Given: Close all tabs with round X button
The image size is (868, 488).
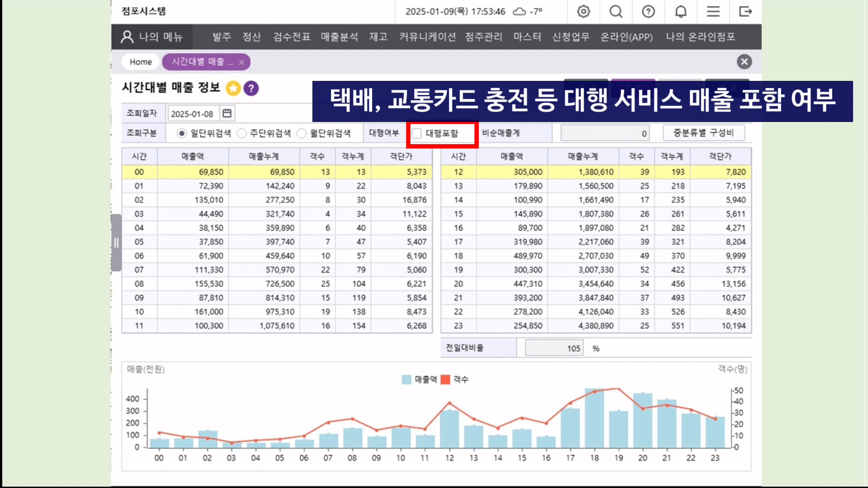Looking at the screenshot, I should (x=744, y=61).
